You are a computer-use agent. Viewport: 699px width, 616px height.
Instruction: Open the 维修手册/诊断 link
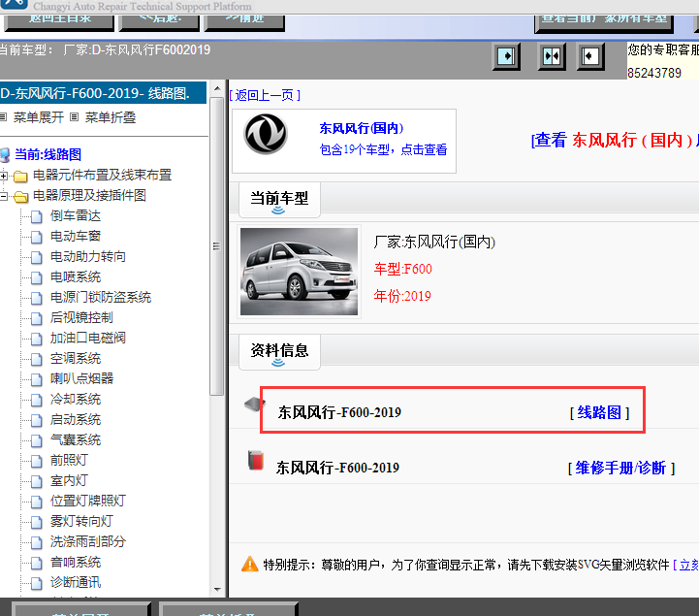click(621, 468)
